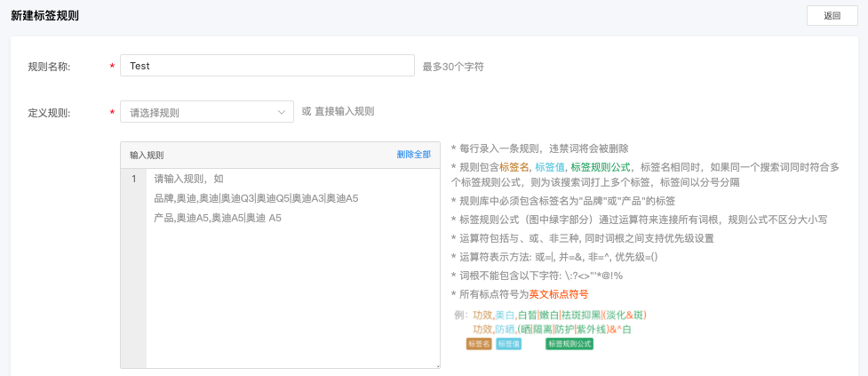Click the orange 标签名 legend badge

tap(478, 343)
